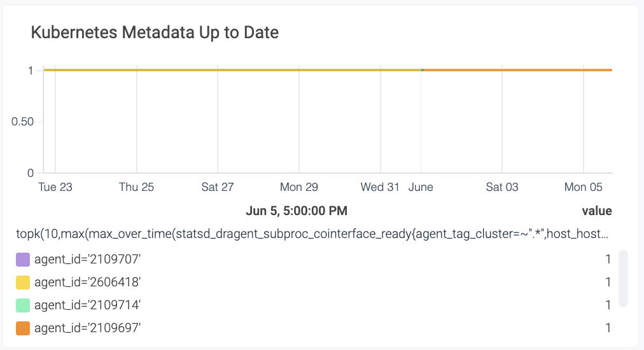
Task: Click the Sat 27 axis label
Action: tap(218, 187)
